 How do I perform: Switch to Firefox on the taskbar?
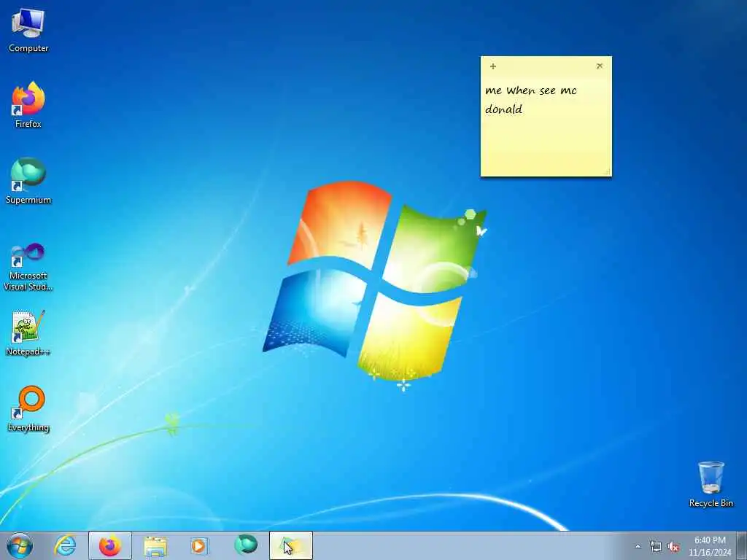pos(110,545)
